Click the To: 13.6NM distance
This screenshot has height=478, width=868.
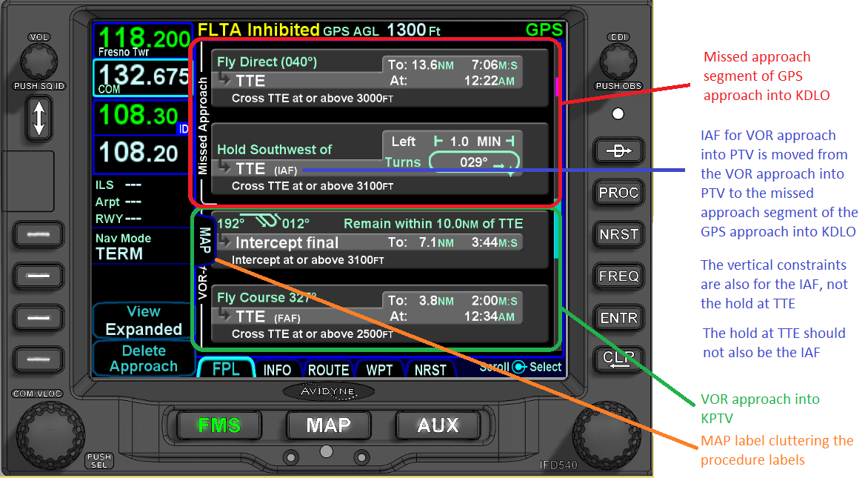(421, 65)
